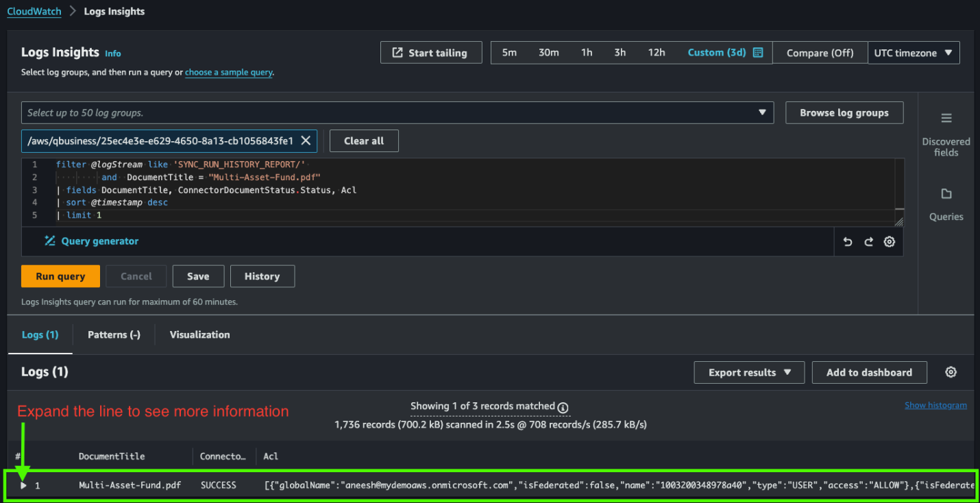Toggle Compare (Off) option
The image size is (980, 503).
(820, 53)
